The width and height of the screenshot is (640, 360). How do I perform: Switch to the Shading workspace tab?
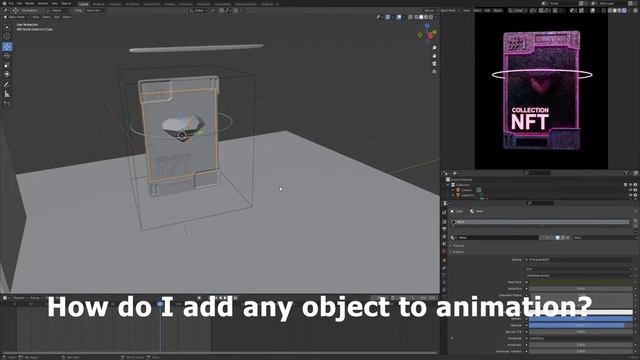tap(169, 4)
